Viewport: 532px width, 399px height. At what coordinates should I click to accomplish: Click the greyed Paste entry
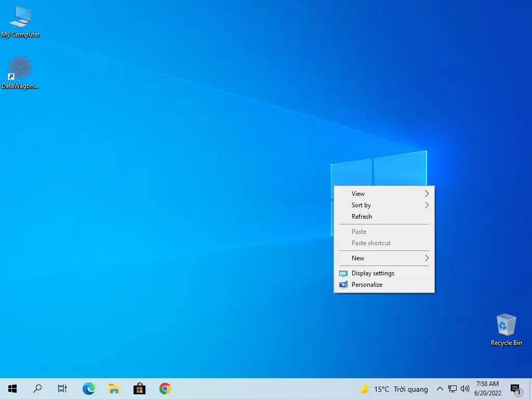point(384,232)
